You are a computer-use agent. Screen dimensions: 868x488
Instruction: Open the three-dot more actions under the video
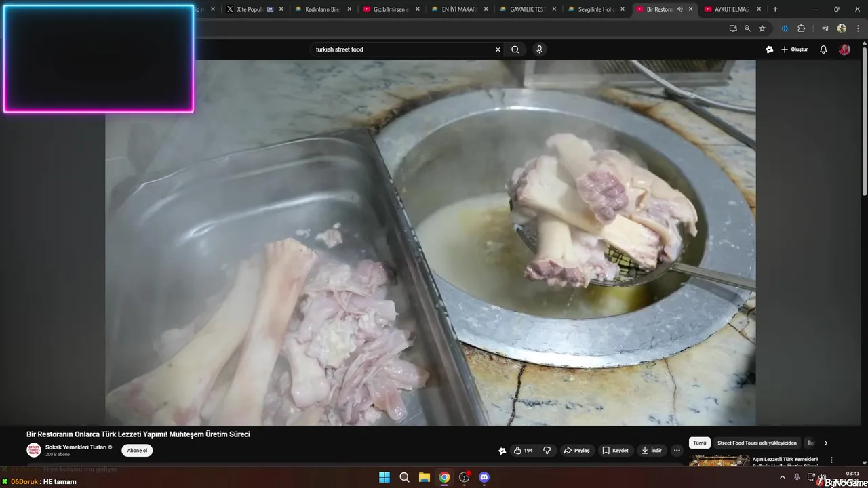pos(677,451)
